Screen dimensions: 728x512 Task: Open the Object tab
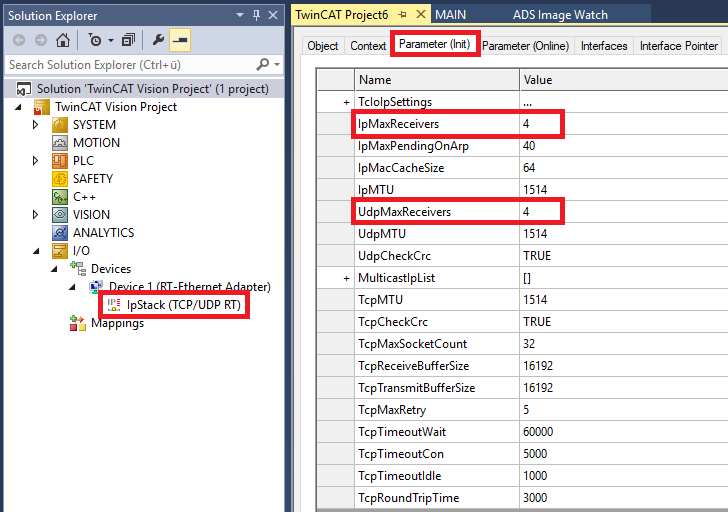[323, 46]
